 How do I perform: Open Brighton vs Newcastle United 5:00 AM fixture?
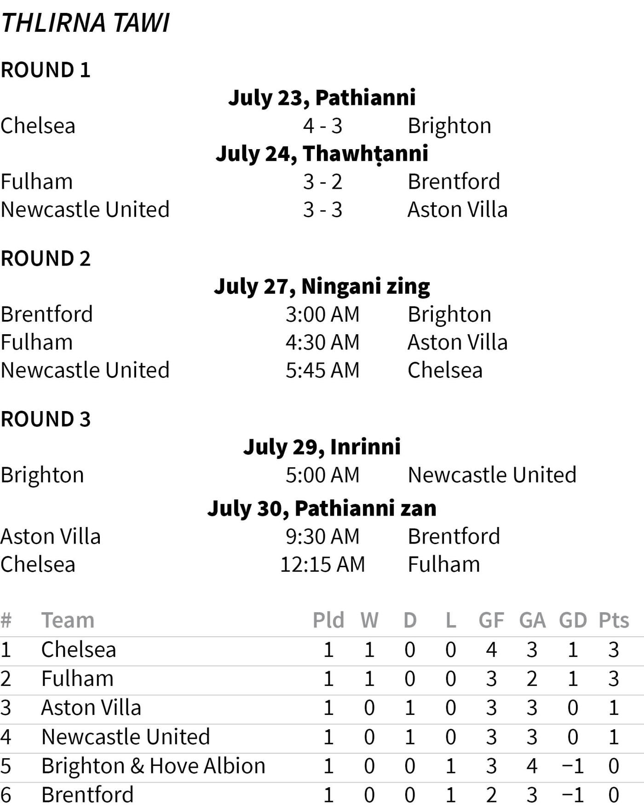pos(322,475)
